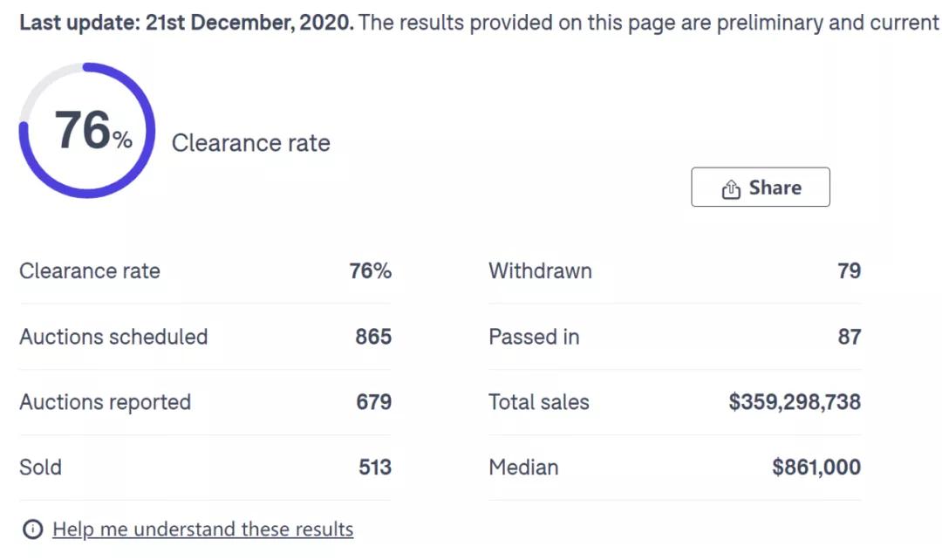Select the 679 auctions reported value
This screenshot has height=560, width=942.
click(x=373, y=401)
